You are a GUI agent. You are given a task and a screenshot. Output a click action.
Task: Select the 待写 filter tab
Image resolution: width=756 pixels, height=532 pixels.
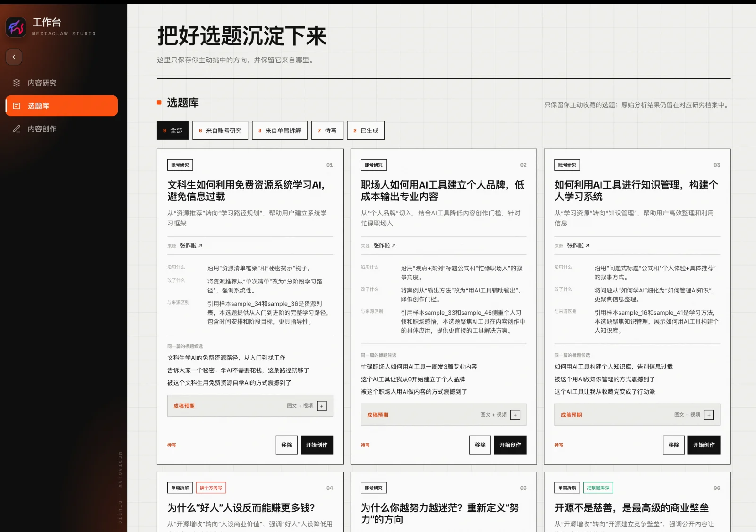click(x=327, y=130)
